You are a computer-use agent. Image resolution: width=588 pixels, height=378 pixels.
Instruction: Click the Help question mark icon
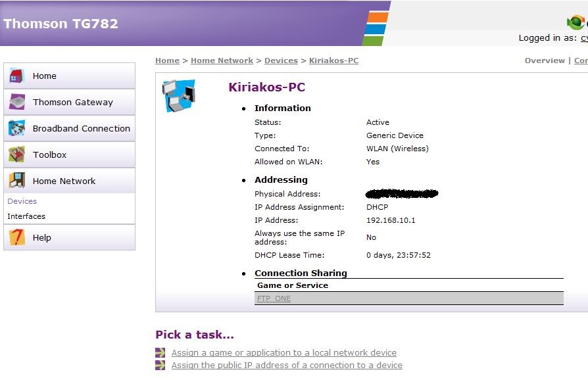(16, 237)
